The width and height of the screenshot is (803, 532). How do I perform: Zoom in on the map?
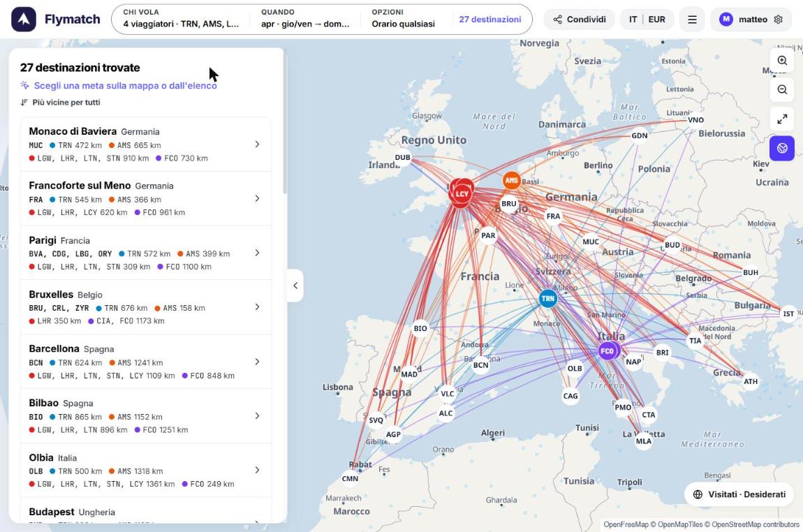[x=782, y=61]
